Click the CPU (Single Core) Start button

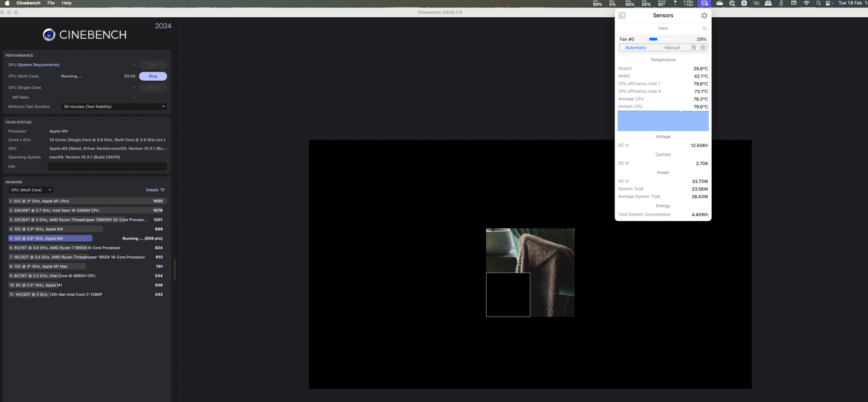pos(153,88)
